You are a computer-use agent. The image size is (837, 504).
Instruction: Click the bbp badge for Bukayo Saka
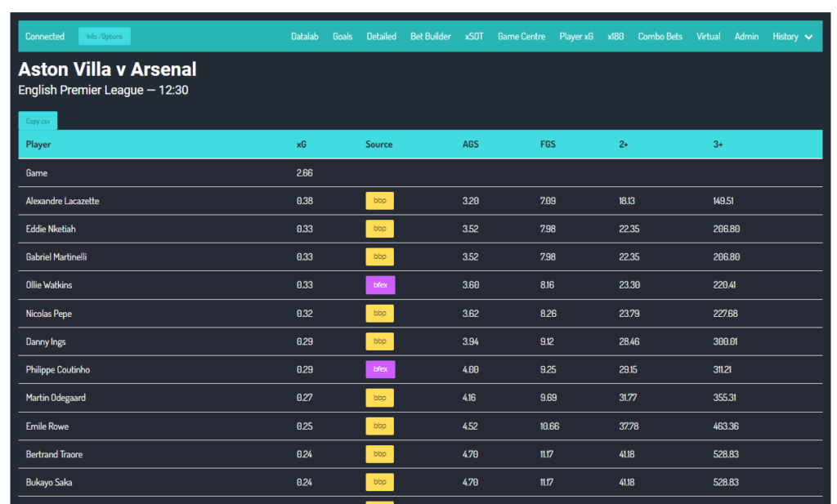(x=379, y=482)
